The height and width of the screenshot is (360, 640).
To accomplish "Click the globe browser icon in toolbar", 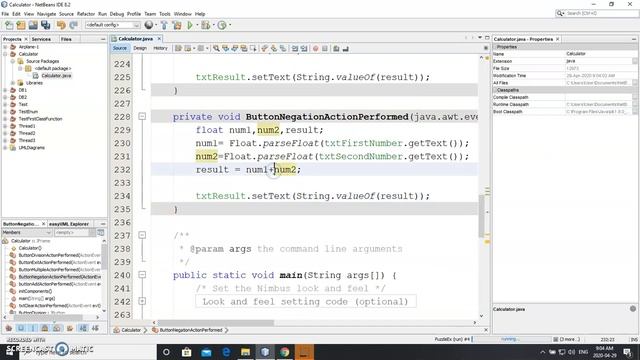I will tap(149, 25).
